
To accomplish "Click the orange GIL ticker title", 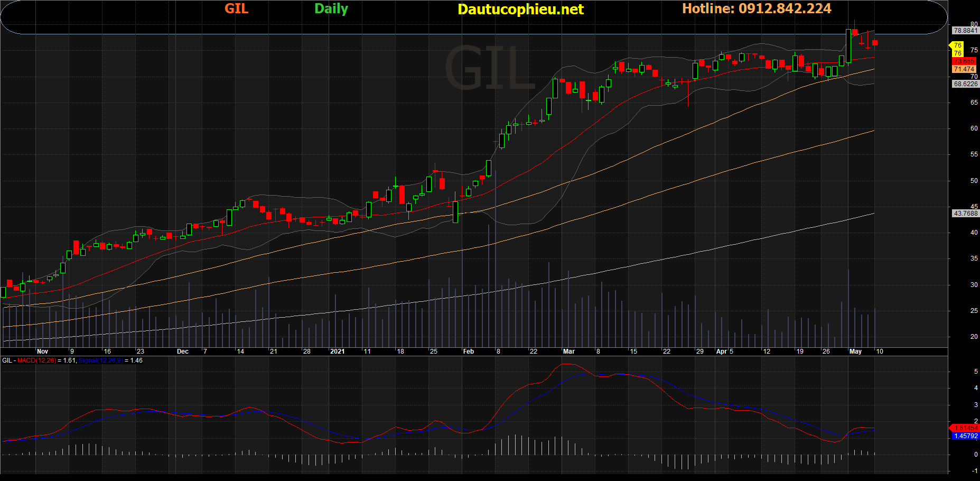I will [x=236, y=8].
